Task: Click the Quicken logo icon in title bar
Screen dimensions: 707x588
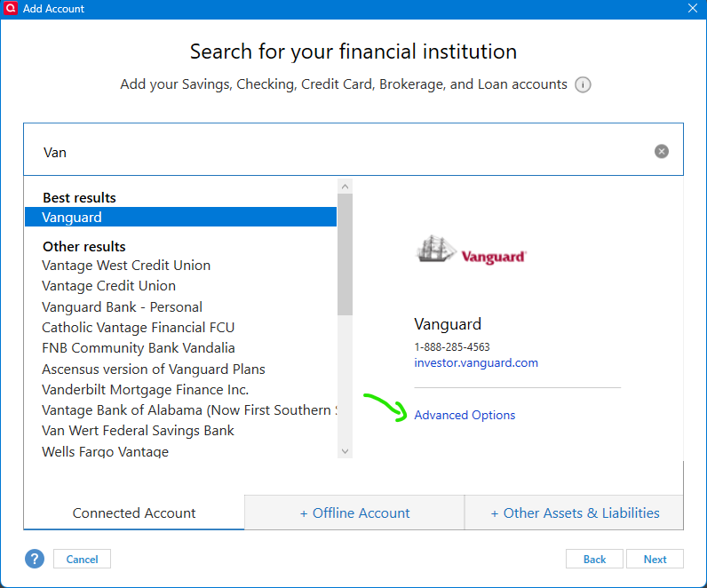Action: tap(10, 8)
